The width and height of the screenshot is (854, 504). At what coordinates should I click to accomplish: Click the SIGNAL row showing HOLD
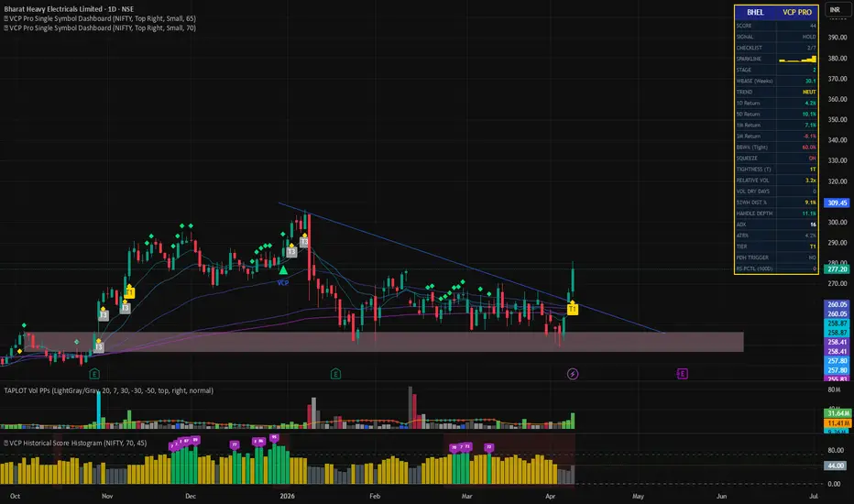tap(776, 37)
